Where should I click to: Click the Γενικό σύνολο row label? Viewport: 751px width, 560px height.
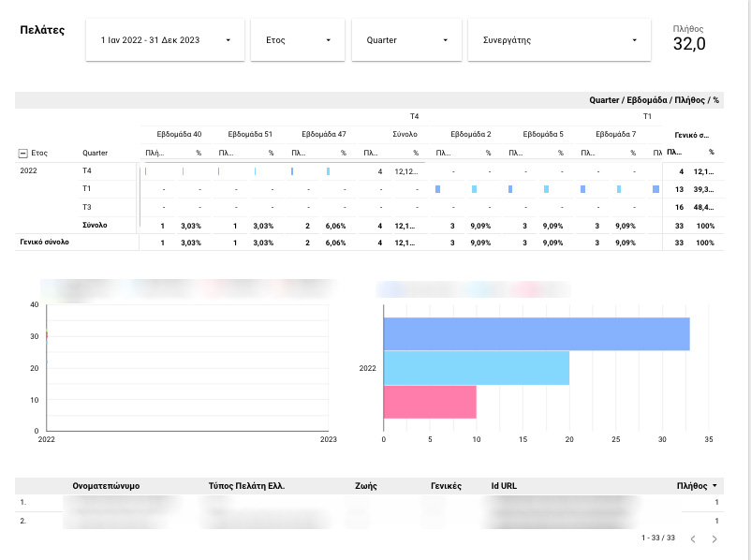[x=45, y=242]
